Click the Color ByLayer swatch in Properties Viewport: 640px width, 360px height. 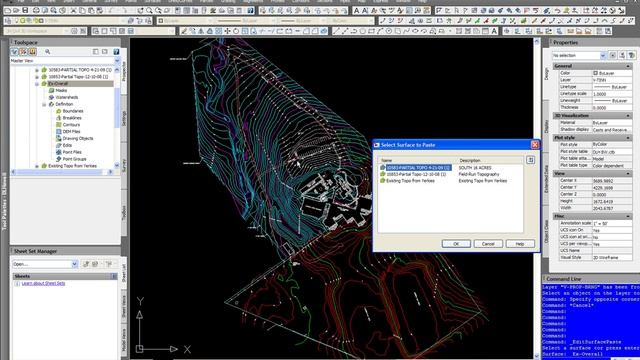pyautogui.click(x=595, y=73)
